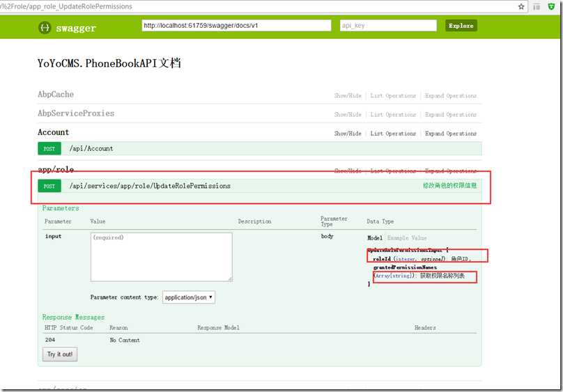Toggle the UpdateRolePermissions operation path

pos(150,186)
